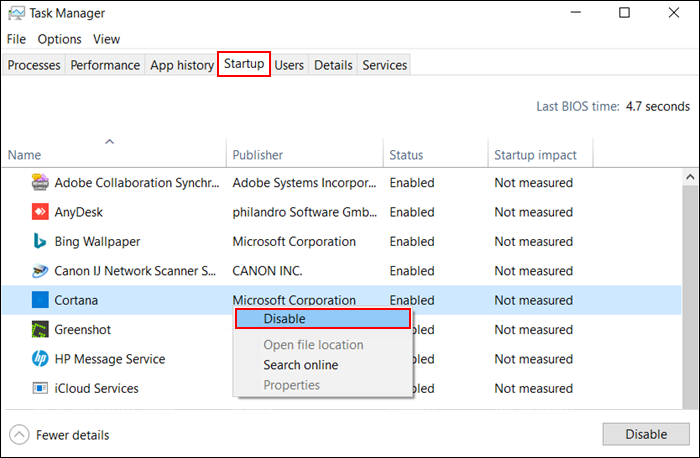This screenshot has height=458, width=700.
Task: Select the Cortana row name
Action: (x=76, y=300)
